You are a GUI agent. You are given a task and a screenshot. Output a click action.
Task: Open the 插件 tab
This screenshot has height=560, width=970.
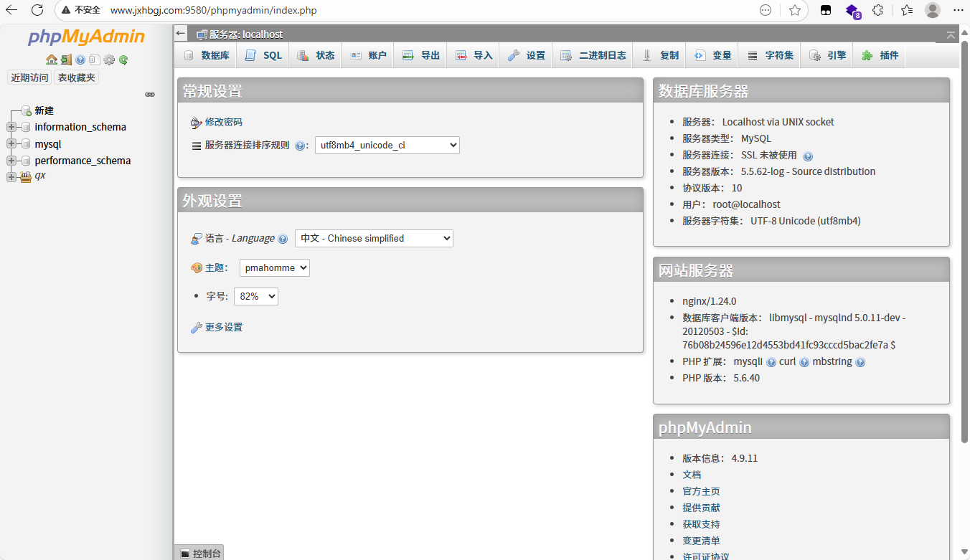880,55
